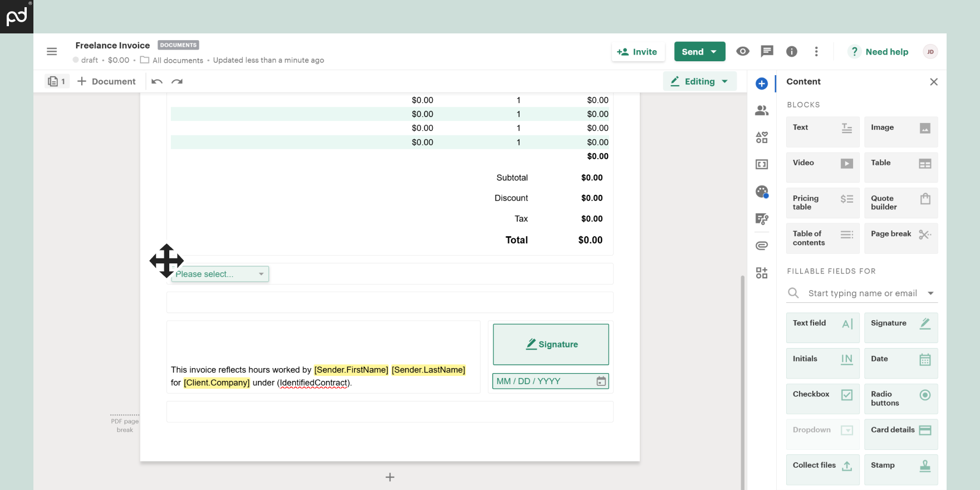Click the recipient name search field
980x490 pixels.
(862, 293)
